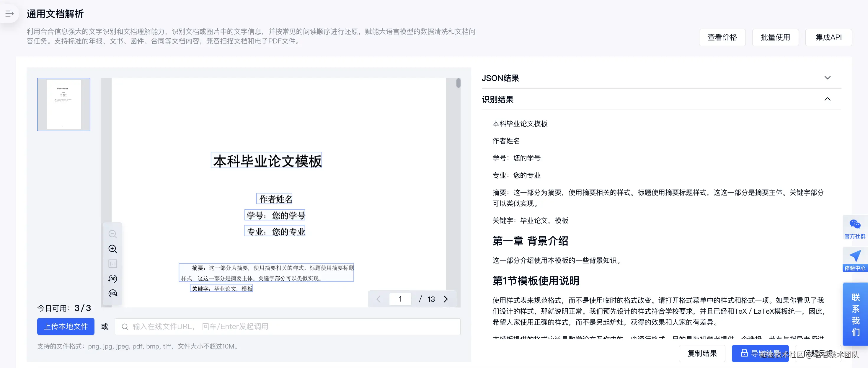Select the page 1 document thumbnail

(x=64, y=105)
